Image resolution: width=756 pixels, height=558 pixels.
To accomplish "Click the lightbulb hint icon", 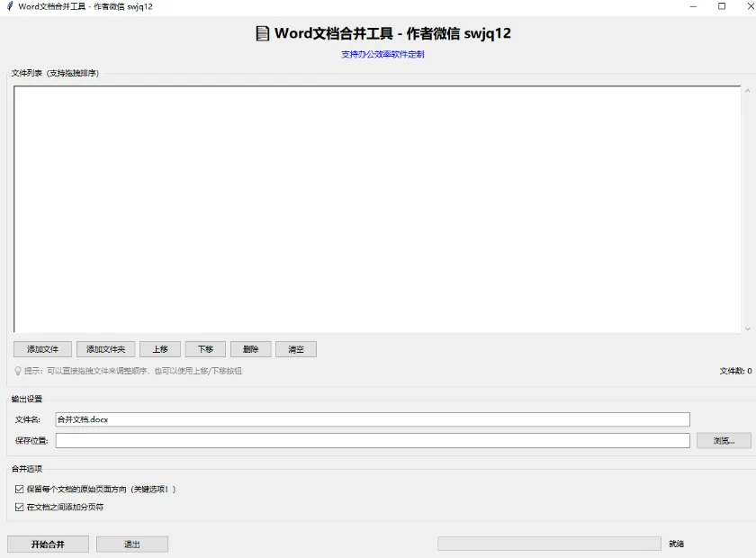I will [18, 371].
